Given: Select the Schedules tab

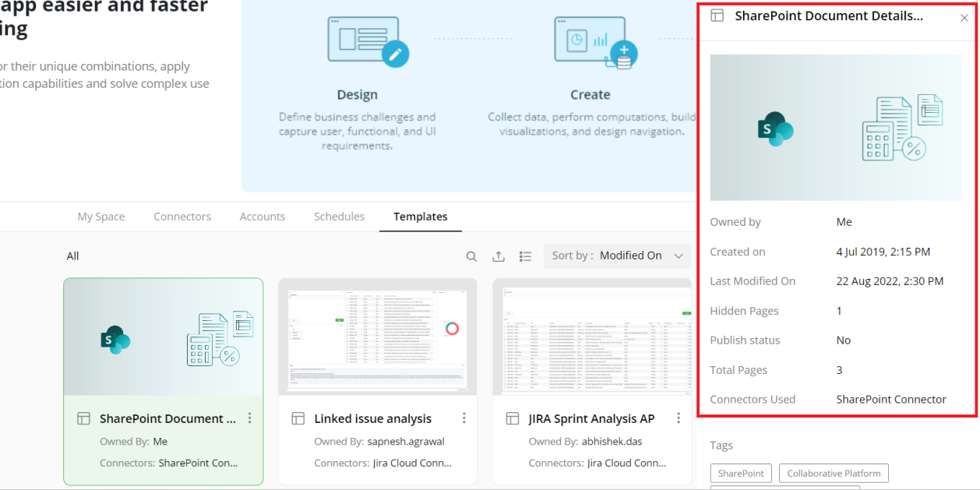Looking at the screenshot, I should (339, 217).
